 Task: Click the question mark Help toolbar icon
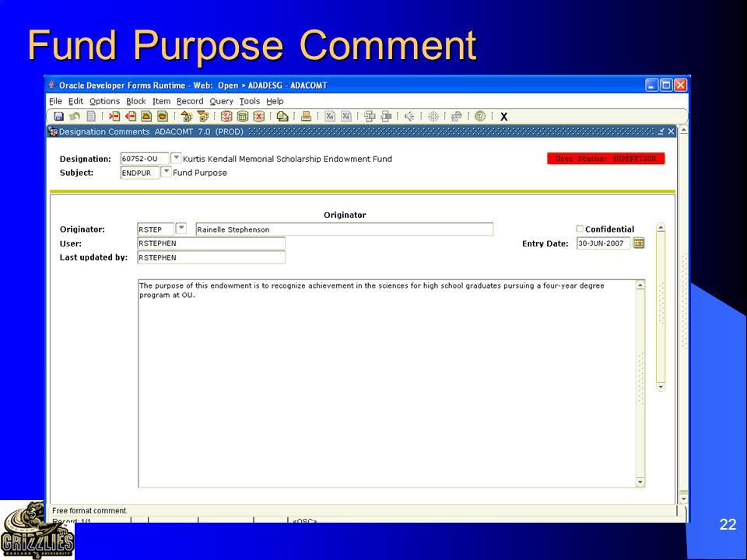tap(480, 116)
